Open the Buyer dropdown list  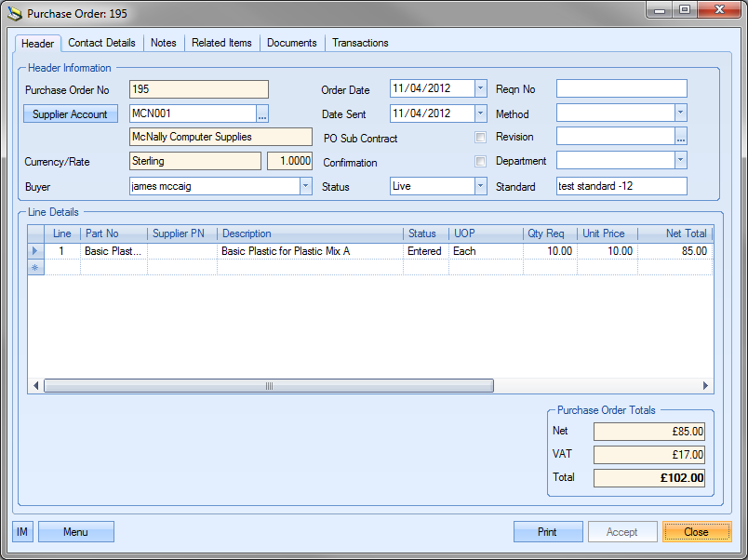click(305, 186)
